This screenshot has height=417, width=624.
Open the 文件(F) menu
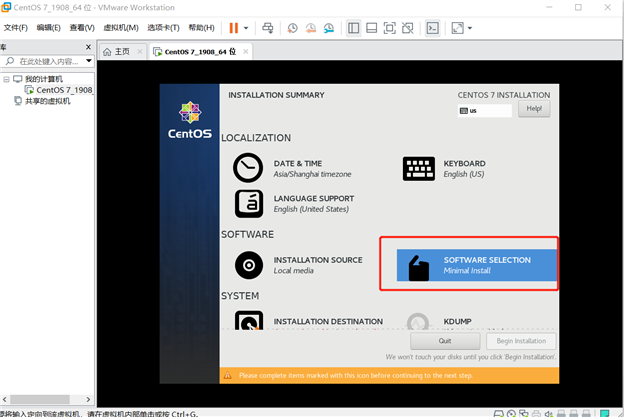coord(16,28)
